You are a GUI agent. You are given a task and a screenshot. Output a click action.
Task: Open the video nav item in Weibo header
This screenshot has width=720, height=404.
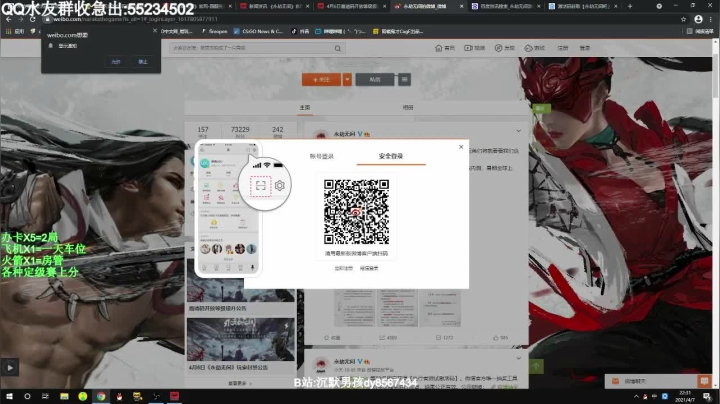click(x=475, y=48)
